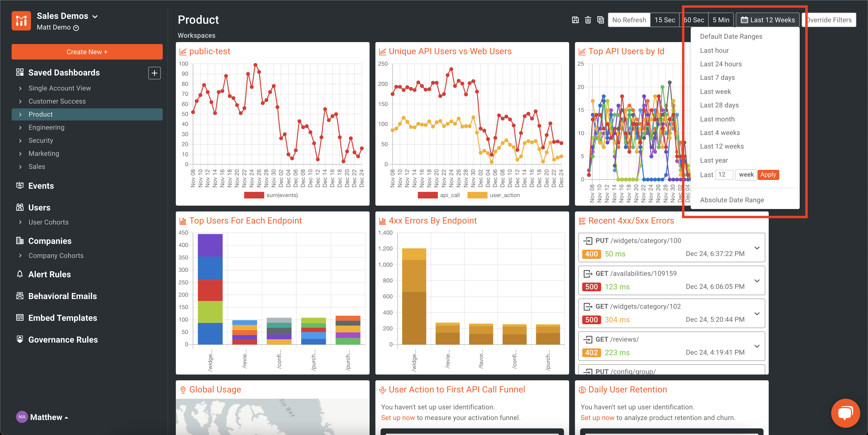Open Governance Rules shield icon
This screenshot has height=435, width=868.
(x=20, y=339)
